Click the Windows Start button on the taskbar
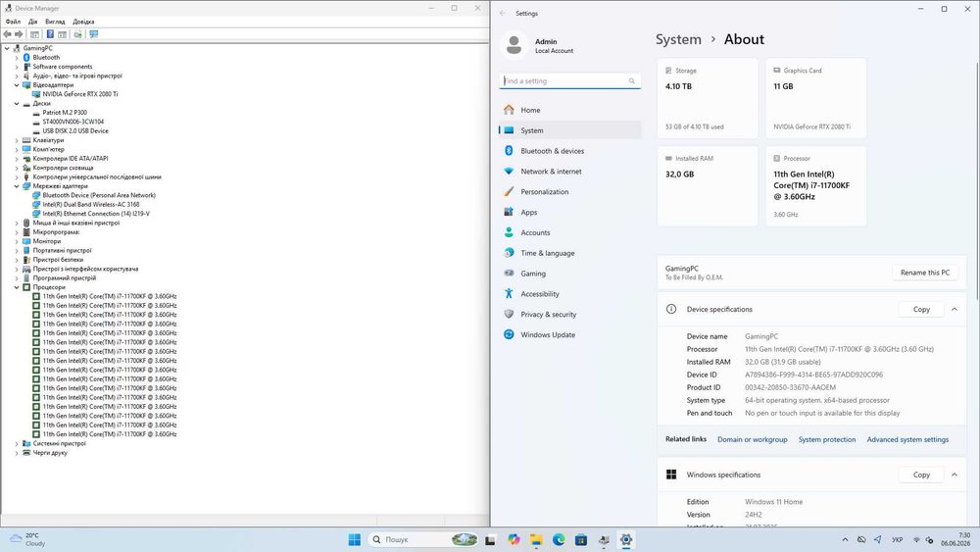The height and width of the screenshot is (552, 980). (x=355, y=539)
